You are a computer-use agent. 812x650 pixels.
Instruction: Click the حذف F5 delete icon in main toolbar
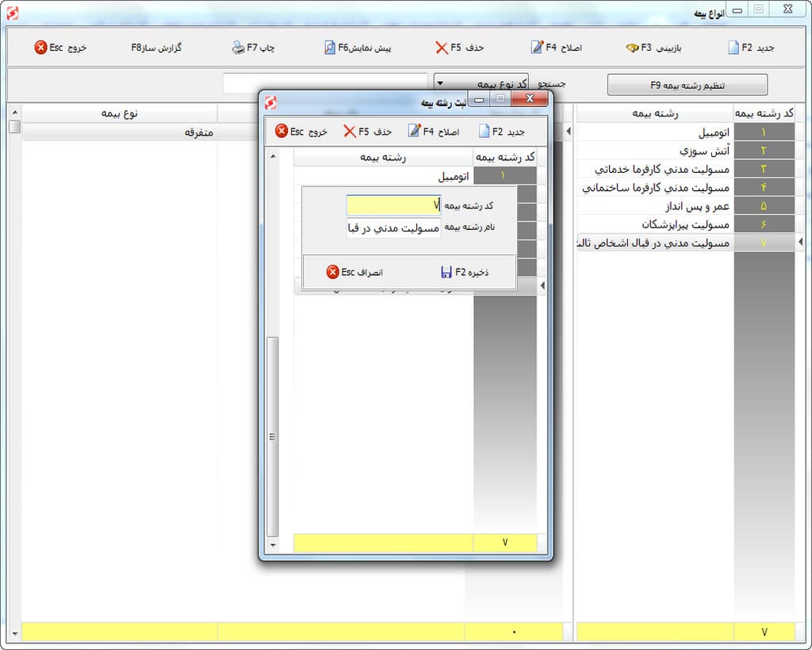pos(442,48)
